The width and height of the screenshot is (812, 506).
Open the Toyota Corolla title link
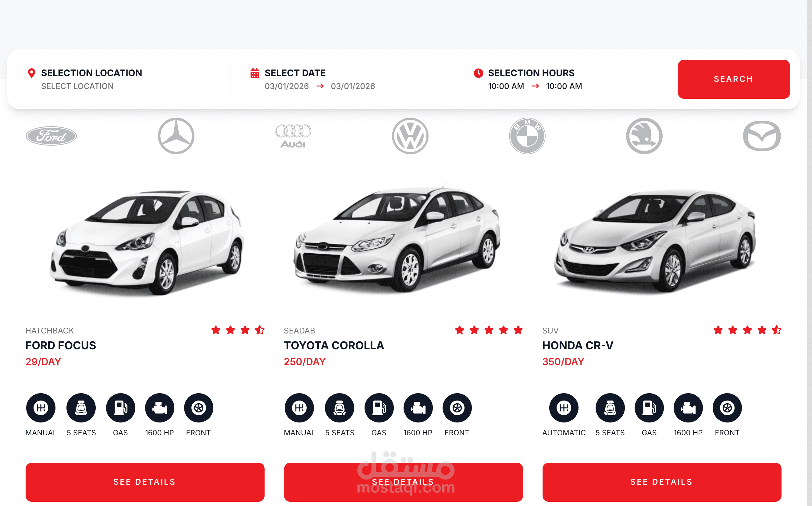pos(334,345)
